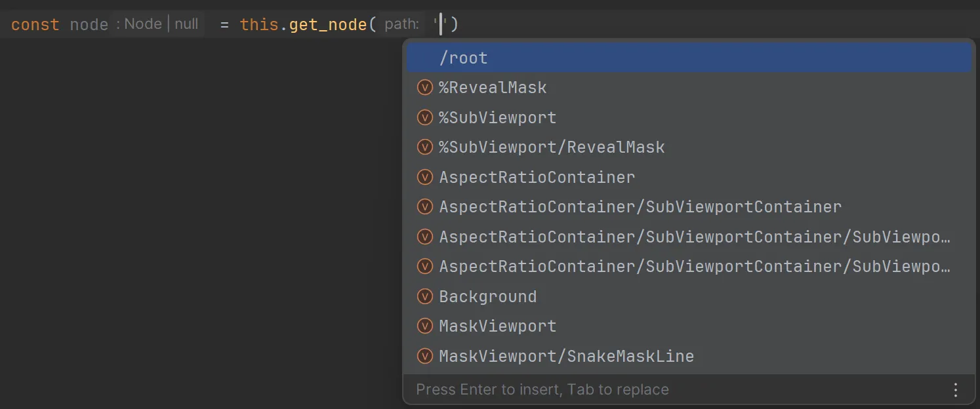Image resolution: width=980 pixels, height=409 pixels.
Task: Click the icon next to %SubViewport/RevealMask
Action: pyautogui.click(x=425, y=147)
